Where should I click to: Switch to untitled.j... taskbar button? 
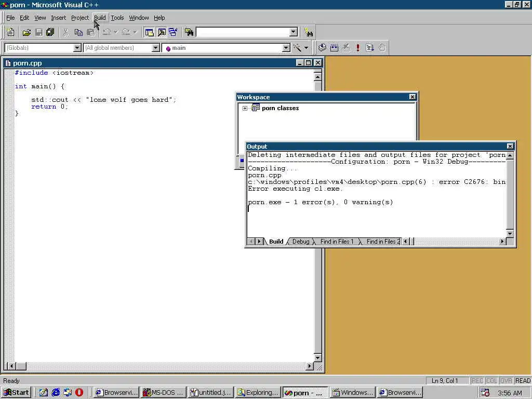pyautogui.click(x=211, y=393)
